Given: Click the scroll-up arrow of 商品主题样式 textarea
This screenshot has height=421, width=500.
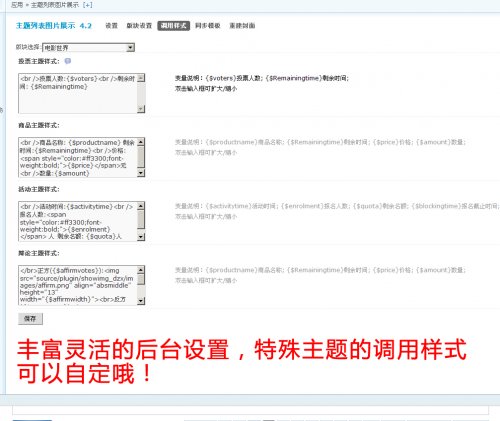Looking at the screenshot, I should pyautogui.click(x=141, y=142).
